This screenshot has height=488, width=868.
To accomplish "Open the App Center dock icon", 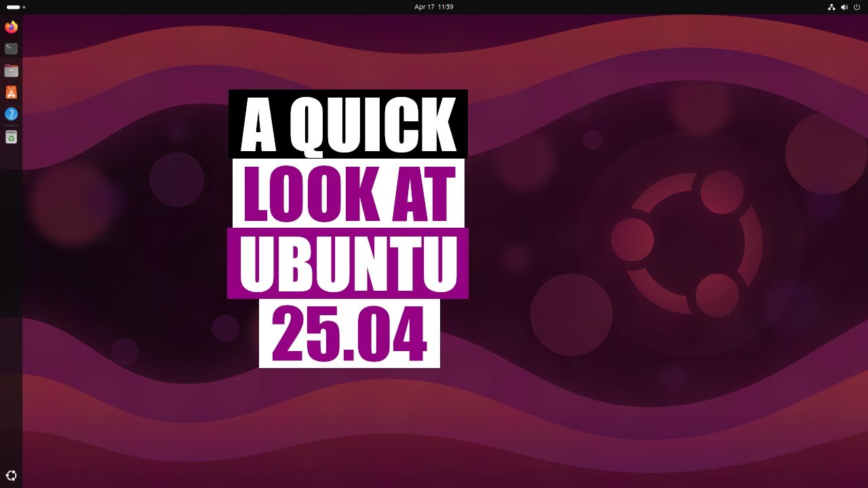I will (11, 92).
